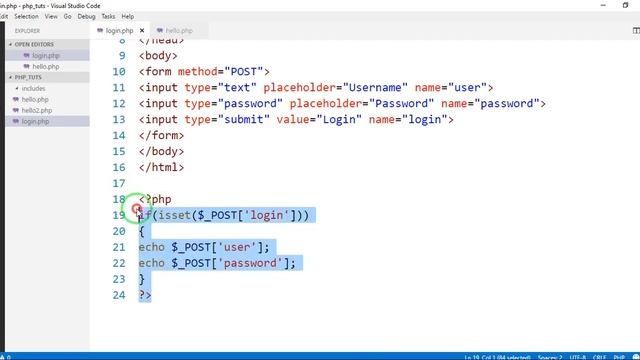Select login.php under Open Editors
This screenshot has width=640, height=360.
[46, 56]
